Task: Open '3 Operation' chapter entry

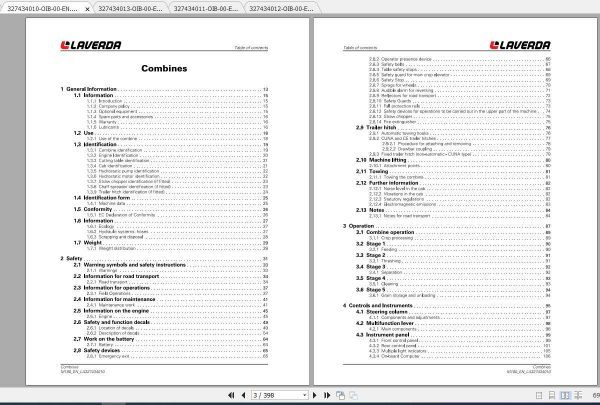Action: point(447,226)
